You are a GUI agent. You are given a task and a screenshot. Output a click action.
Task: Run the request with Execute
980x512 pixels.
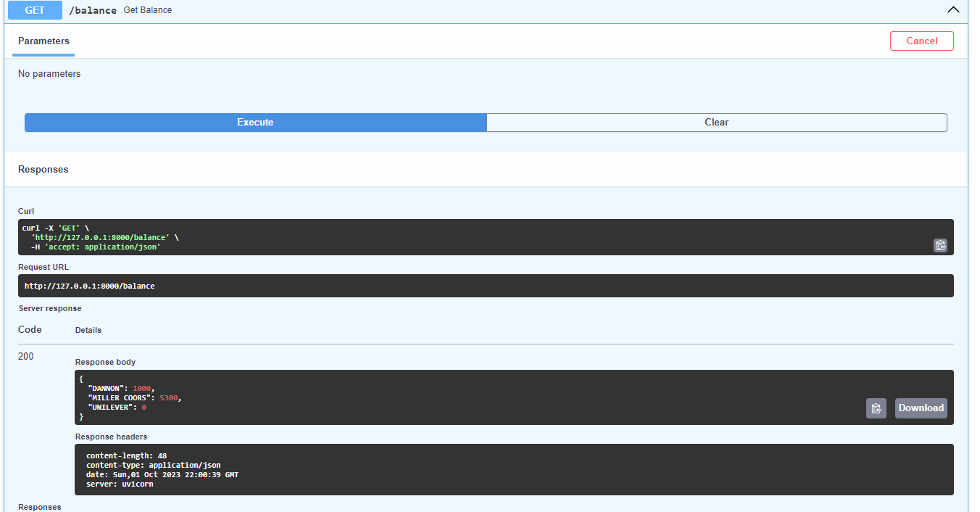[x=255, y=122]
